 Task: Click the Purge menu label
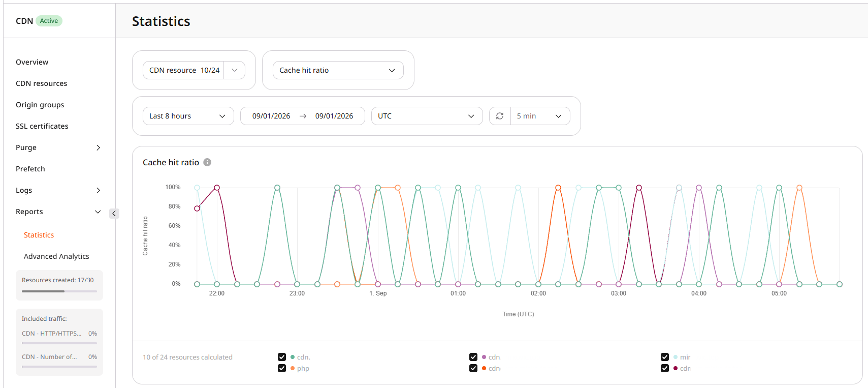pos(26,147)
